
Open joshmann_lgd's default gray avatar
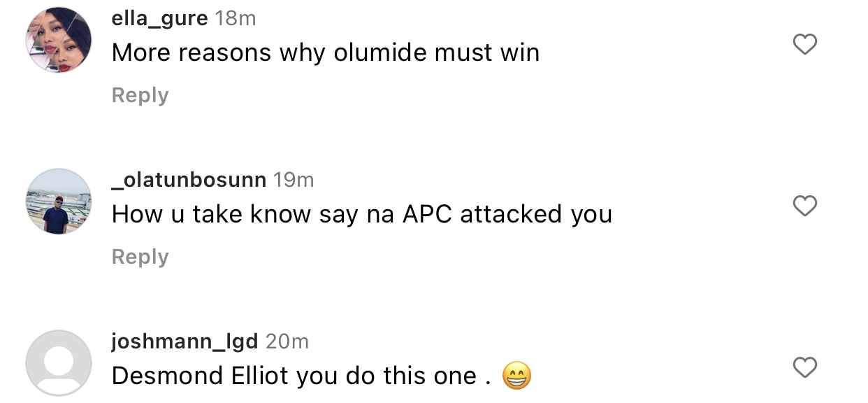pos(59,363)
